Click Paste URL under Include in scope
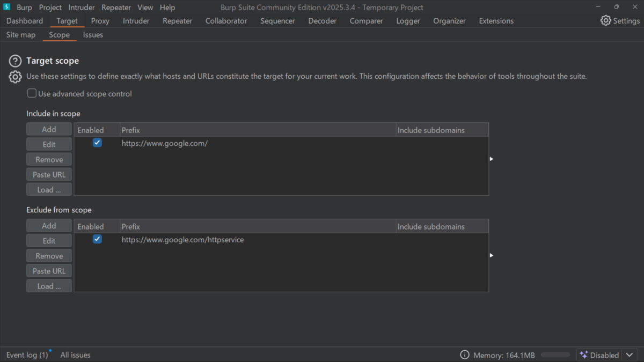The width and height of the screenshot is (644, 362). 49,174
